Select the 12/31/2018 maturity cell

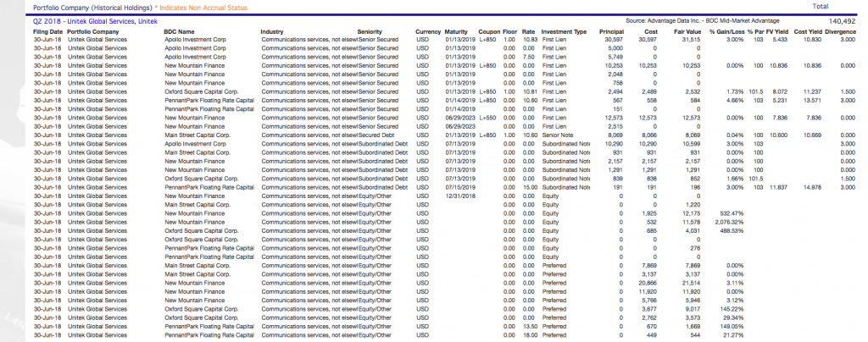click(460, 196)
